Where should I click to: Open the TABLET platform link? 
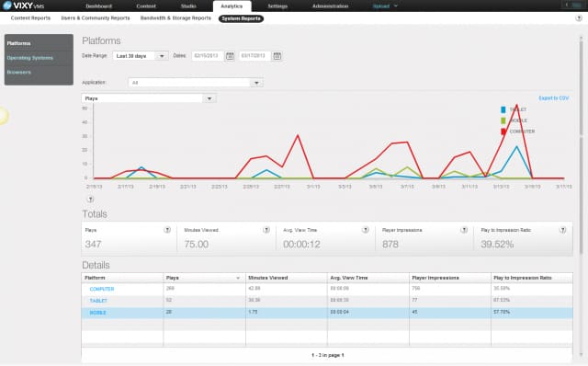pyautogui.click(x=98, y=301)
